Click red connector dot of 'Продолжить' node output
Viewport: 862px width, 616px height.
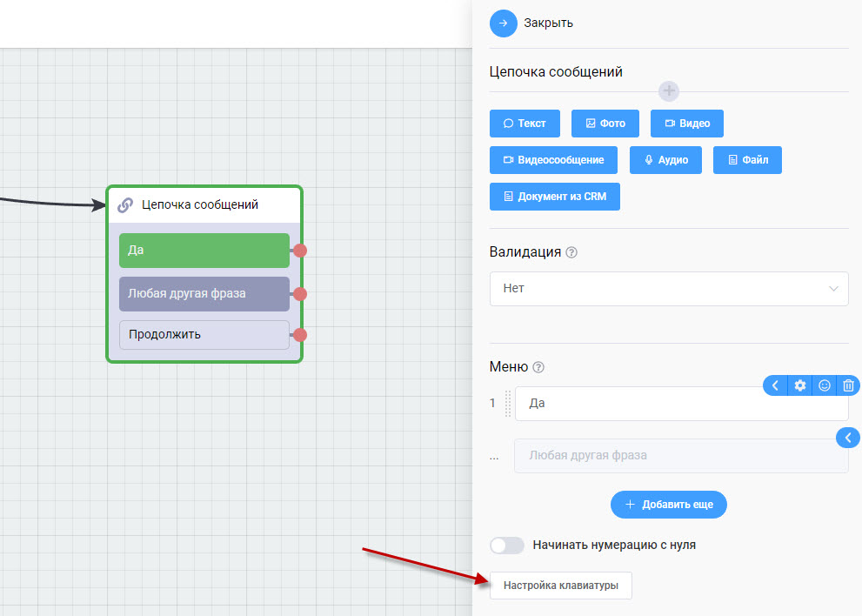300,335
